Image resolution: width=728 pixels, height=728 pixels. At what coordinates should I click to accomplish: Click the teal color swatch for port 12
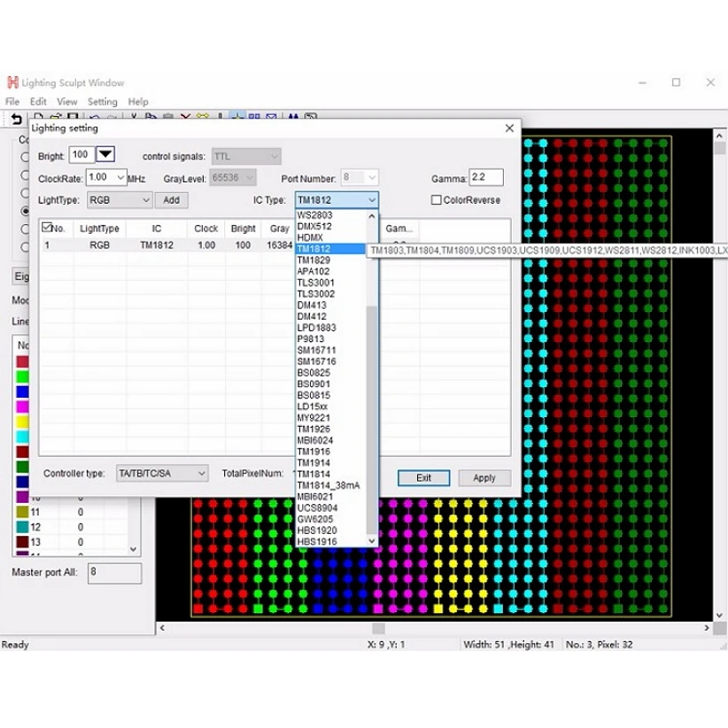(x=22, y=527)
